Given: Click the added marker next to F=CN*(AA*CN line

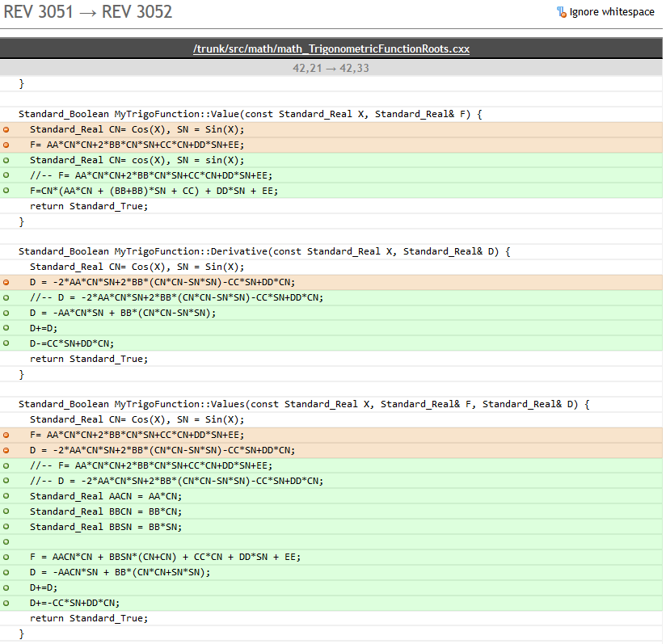Looking at the screenshot, I should pyautogui.click(x=6, y=191).
